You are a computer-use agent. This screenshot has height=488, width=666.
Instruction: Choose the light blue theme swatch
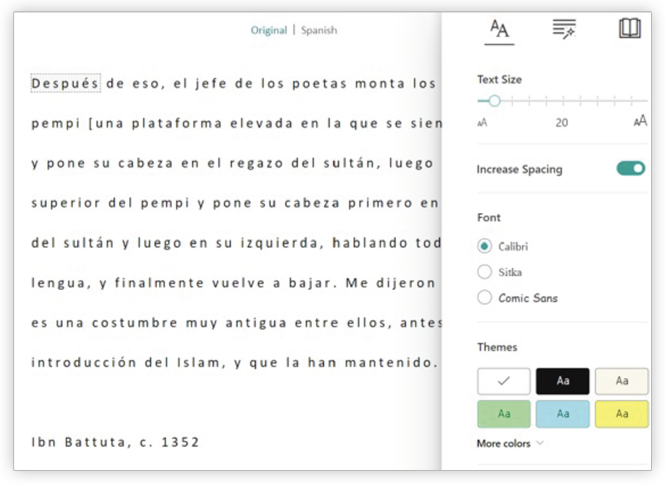click(562, 414)
